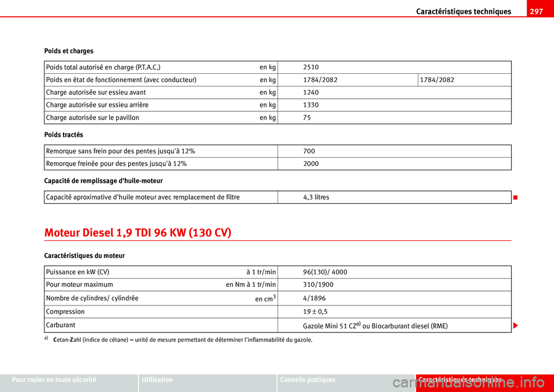Click the value 1330
This screenshot has height=392, width=554.
point(311,105)
